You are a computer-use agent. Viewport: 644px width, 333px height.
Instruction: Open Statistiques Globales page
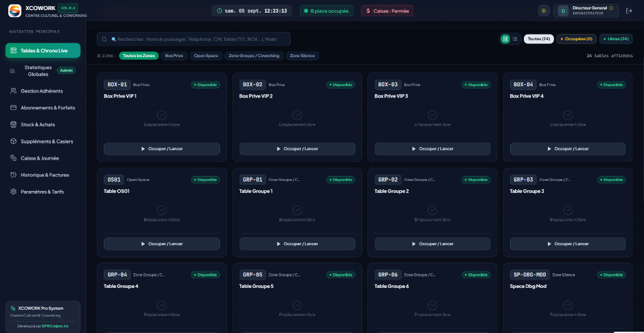click(x=43, y=70)
